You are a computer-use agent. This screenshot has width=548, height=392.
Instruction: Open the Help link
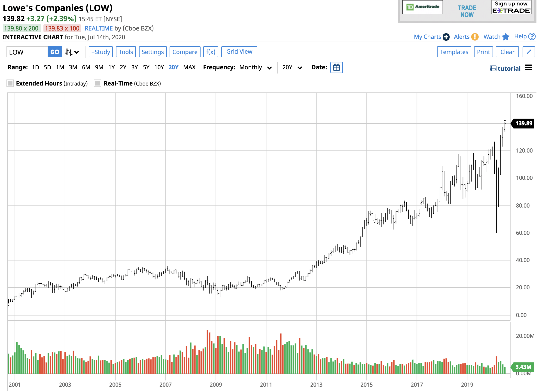(x=520, y=37)
